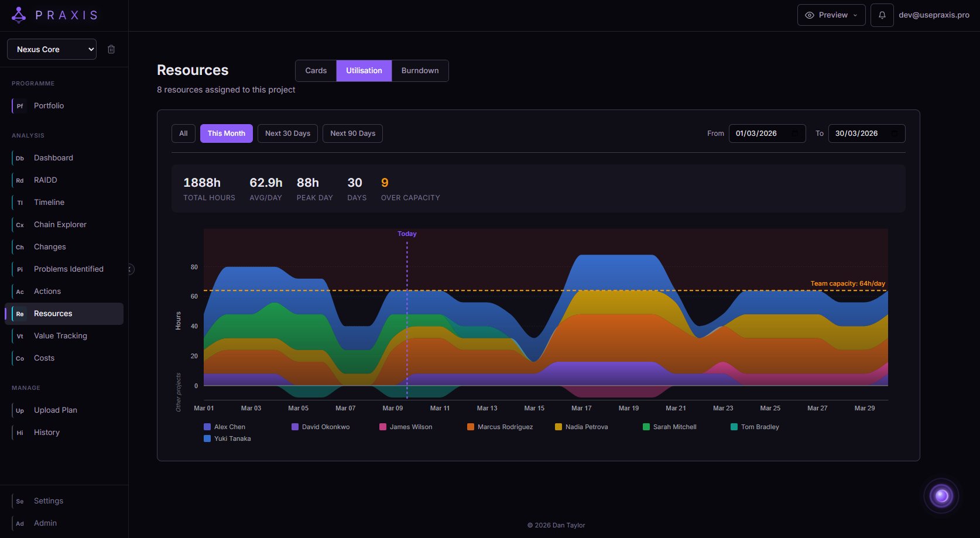The width and height of the screenshot is (980, 538).
Task: Open the Nexus Core project dropdown
Action: pyautogui.click(x=52, y=49)
